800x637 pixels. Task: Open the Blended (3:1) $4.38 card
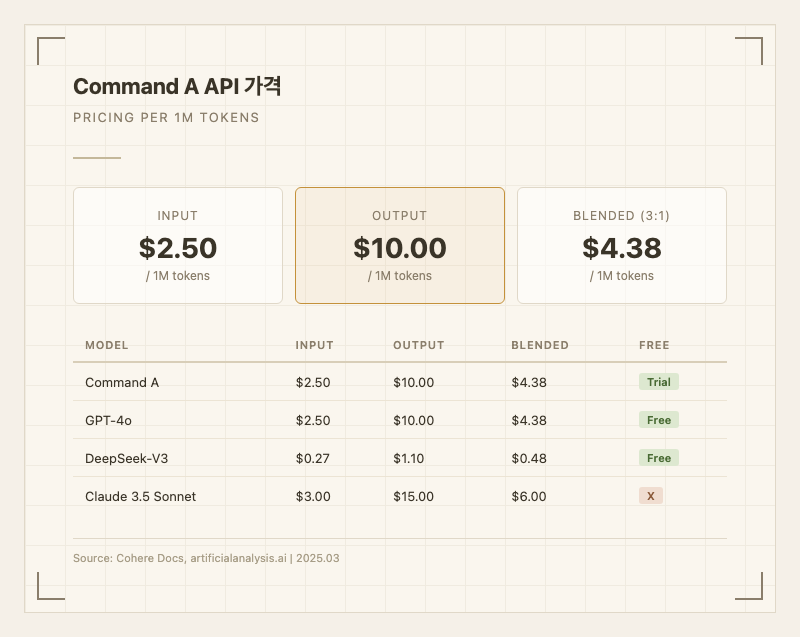click(x=622, y=245)
